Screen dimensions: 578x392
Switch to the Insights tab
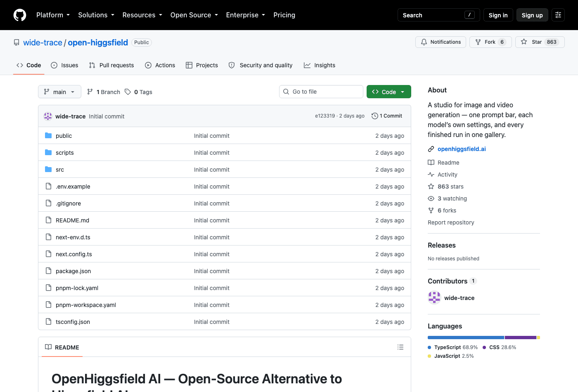320,65
